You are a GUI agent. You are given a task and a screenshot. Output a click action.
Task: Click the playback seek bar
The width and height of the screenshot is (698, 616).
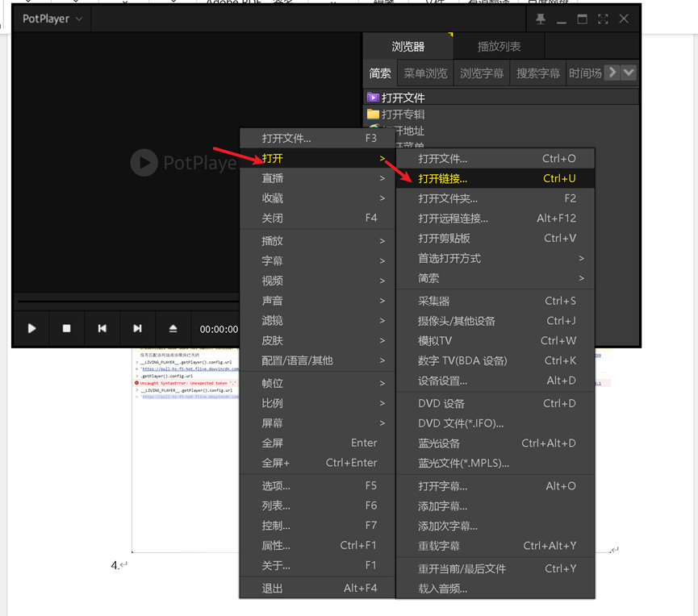[121, 302]
